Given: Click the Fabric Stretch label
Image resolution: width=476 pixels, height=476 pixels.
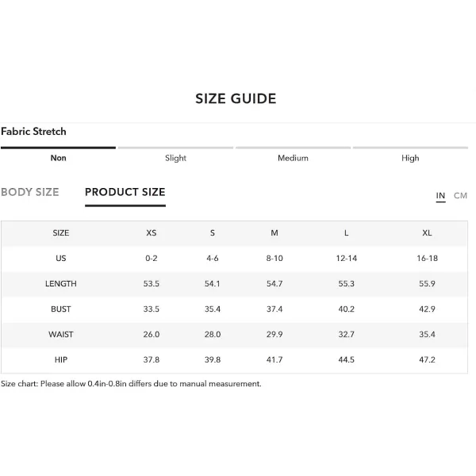Looking at the screenshot, I should pos(33,132).
